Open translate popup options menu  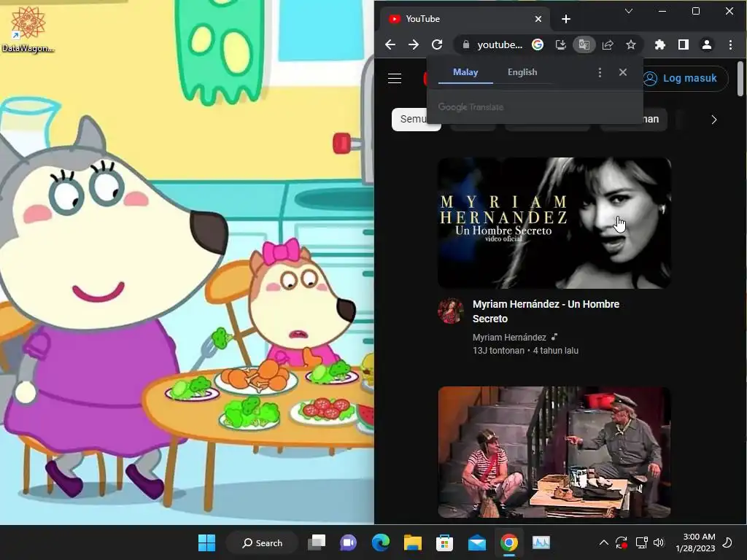click(x=600, y=72)
